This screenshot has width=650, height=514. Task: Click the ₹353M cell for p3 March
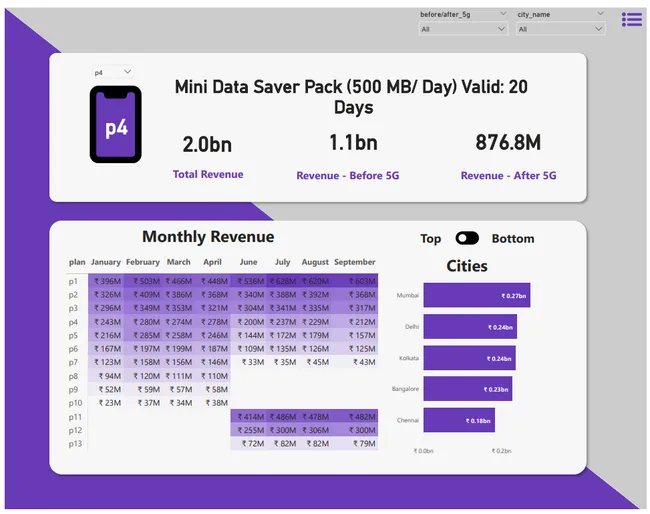179,308
